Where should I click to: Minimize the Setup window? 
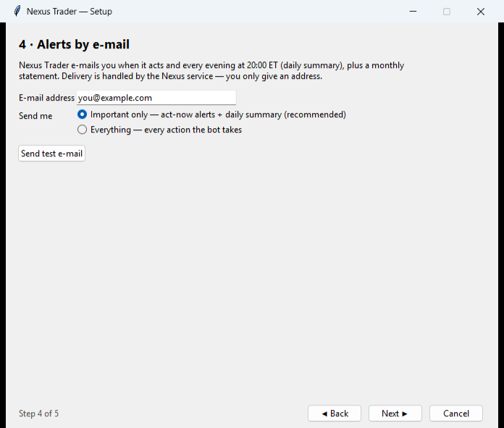click(413, 12)
